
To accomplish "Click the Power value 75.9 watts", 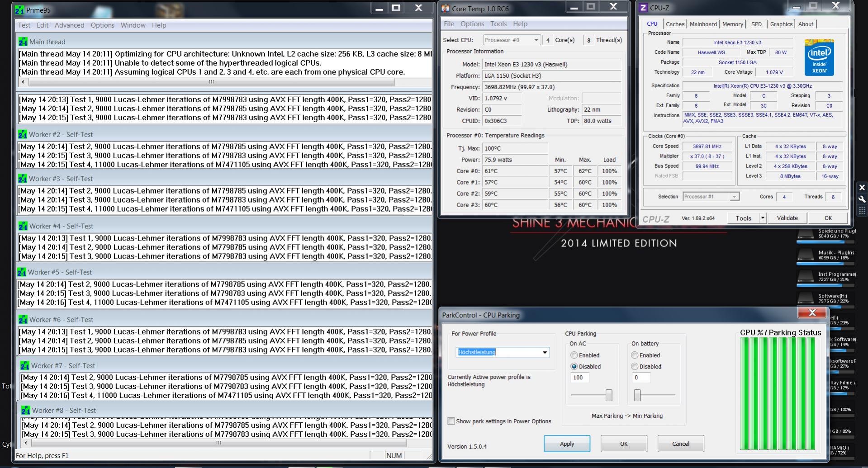I will tap(515, 160).
